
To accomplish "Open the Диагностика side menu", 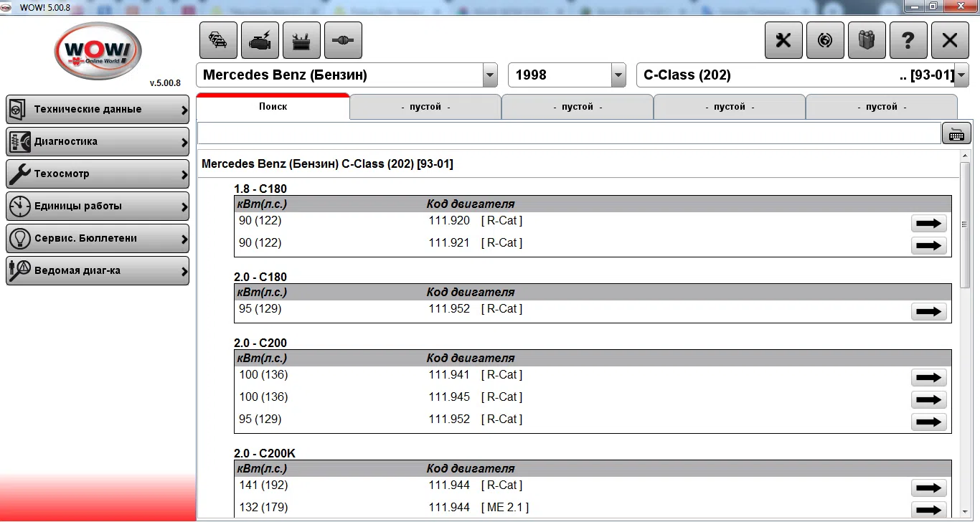I will click(98, 142).
